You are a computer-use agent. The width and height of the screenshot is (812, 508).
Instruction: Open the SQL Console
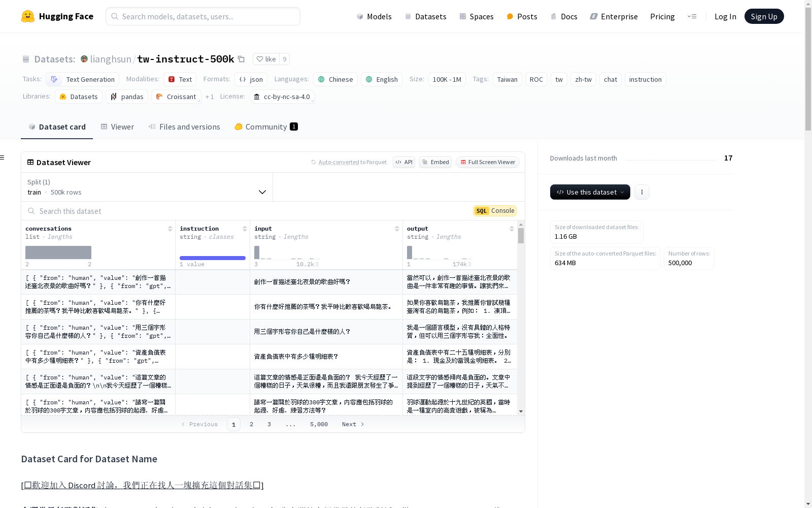click(x=495, y=211)
